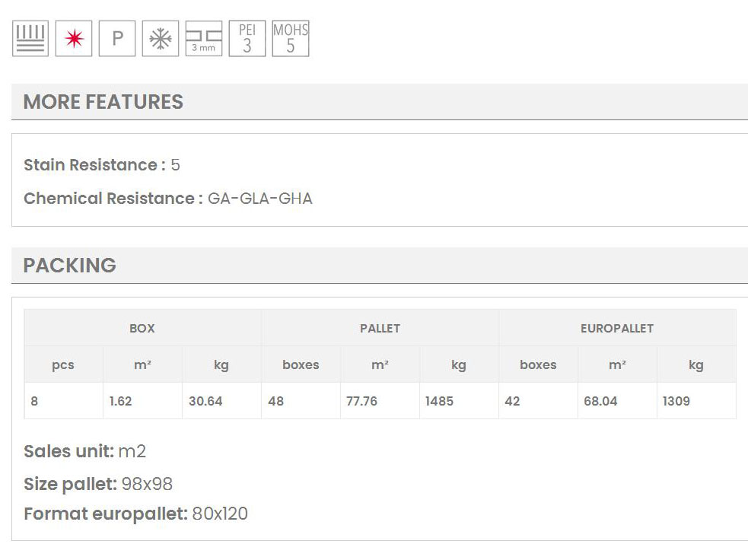The image size is (748, 560).
Task: Click the PEI 3 rating icon
Action: point(247,39)
